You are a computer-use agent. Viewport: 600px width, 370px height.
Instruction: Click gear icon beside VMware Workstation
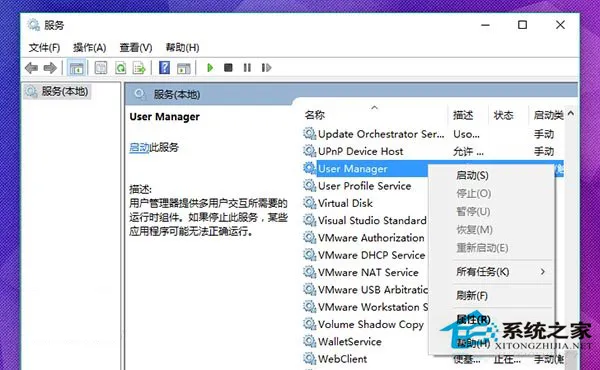click(x=309, y=306)
